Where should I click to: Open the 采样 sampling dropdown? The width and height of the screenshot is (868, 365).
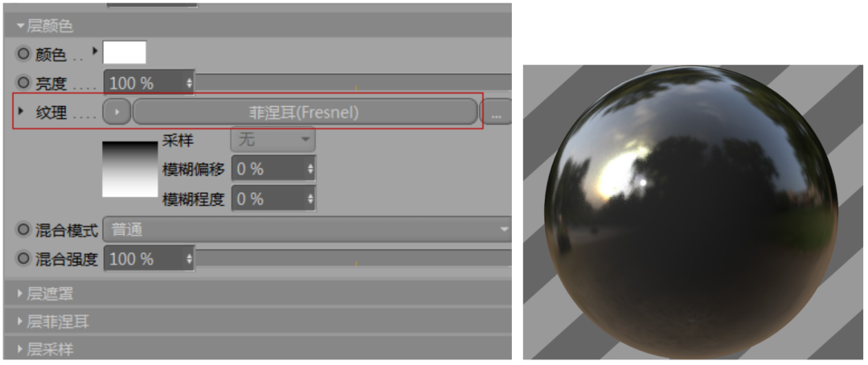[273, 140]
